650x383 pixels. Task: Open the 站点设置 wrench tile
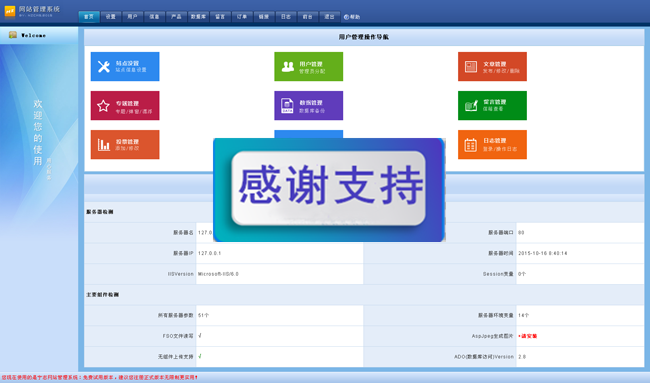pyautogui.click(x=125, y=66)
